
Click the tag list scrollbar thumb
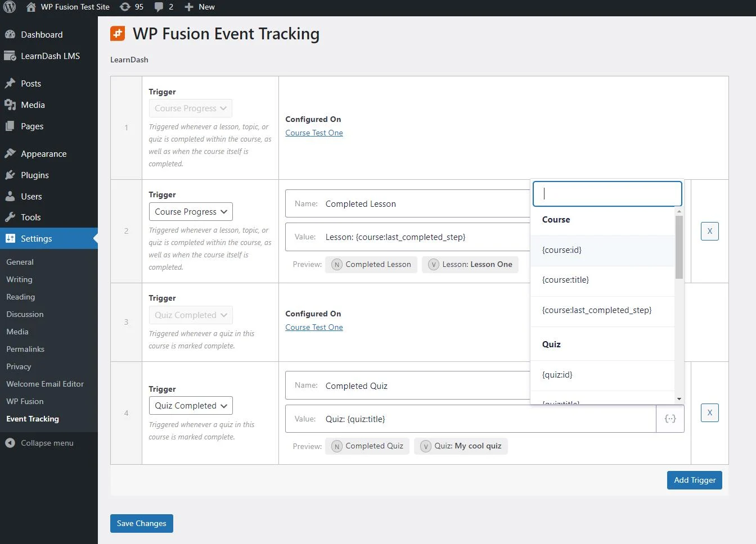click(x=679, y=247)
